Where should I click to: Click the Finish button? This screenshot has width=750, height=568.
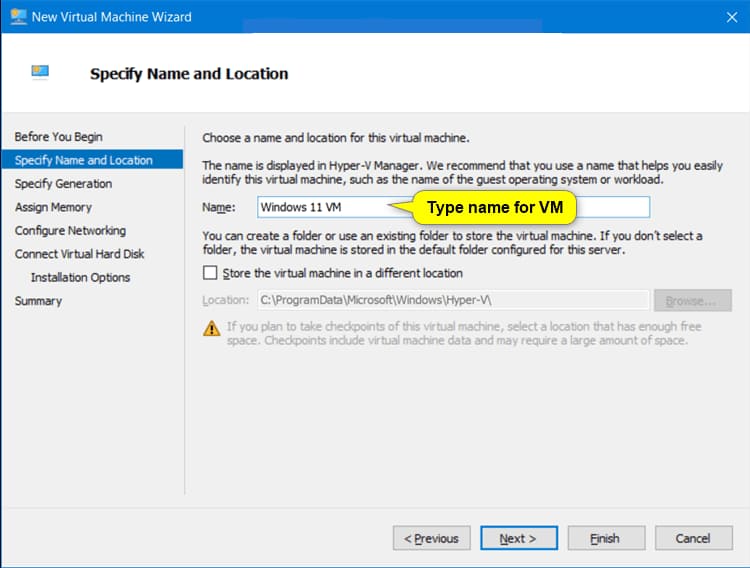pos(605,538)
